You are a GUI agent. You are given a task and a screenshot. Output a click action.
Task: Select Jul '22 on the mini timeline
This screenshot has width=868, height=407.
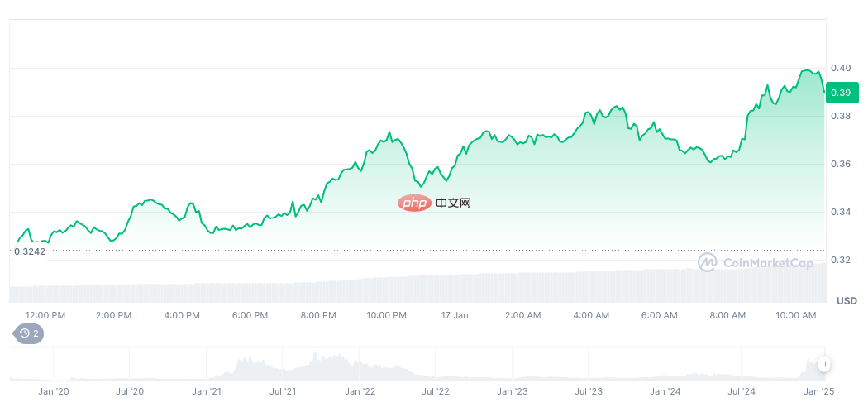tap(435, 390)
